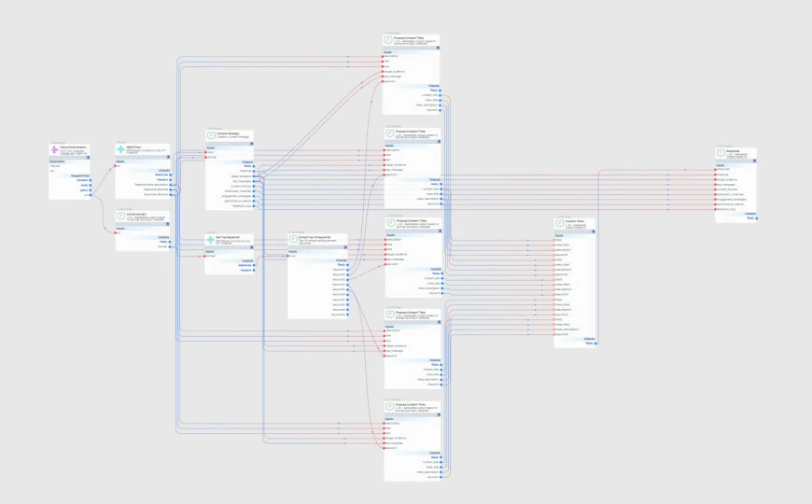Select Get Top Keywords Response output port
The width and height of the screenshot is (812, 504).
tap(254, 265)
